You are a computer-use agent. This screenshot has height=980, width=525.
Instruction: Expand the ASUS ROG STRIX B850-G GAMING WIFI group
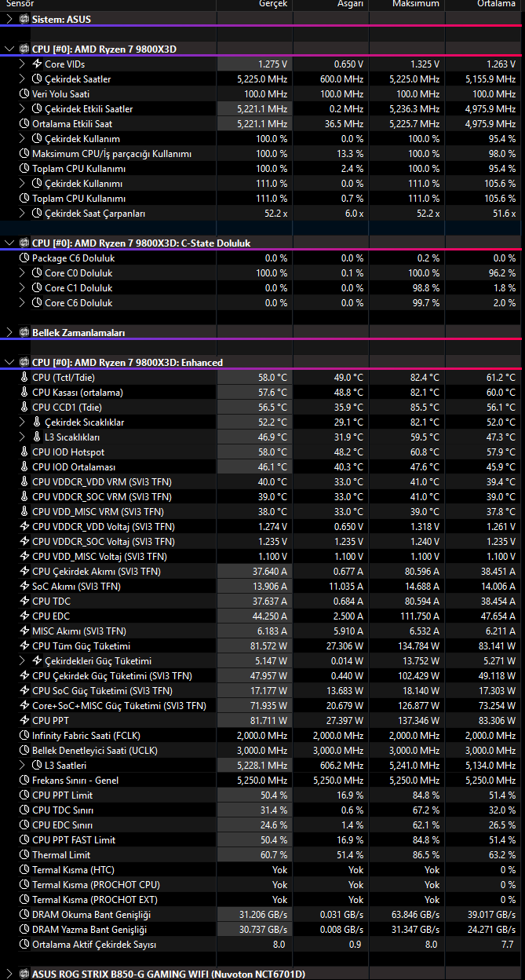9,975
